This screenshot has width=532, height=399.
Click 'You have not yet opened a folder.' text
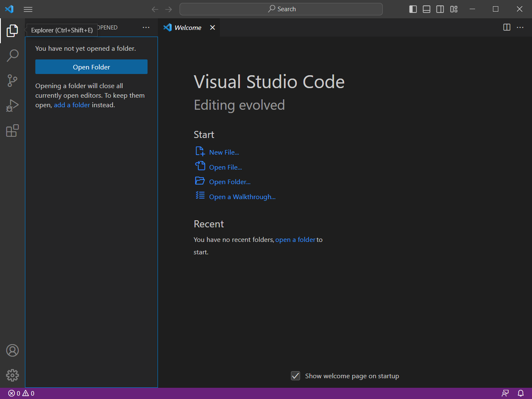click(x=86, y=49)
